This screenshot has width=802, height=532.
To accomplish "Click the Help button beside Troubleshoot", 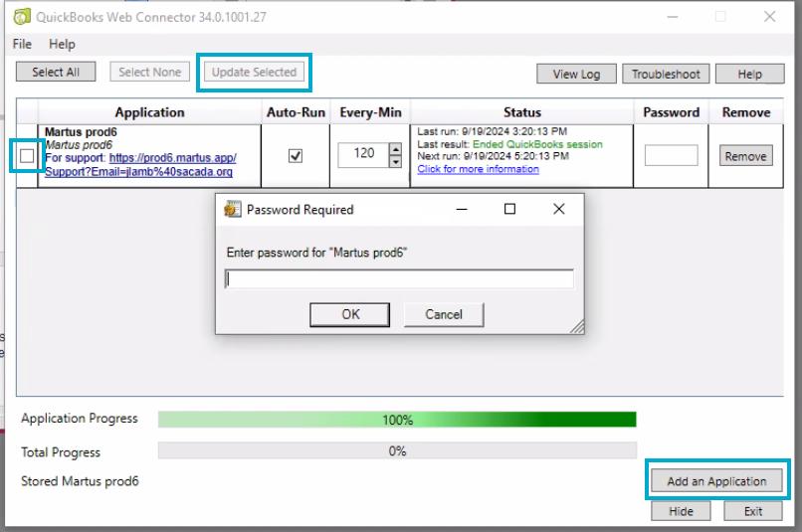I will coord(749,75).
